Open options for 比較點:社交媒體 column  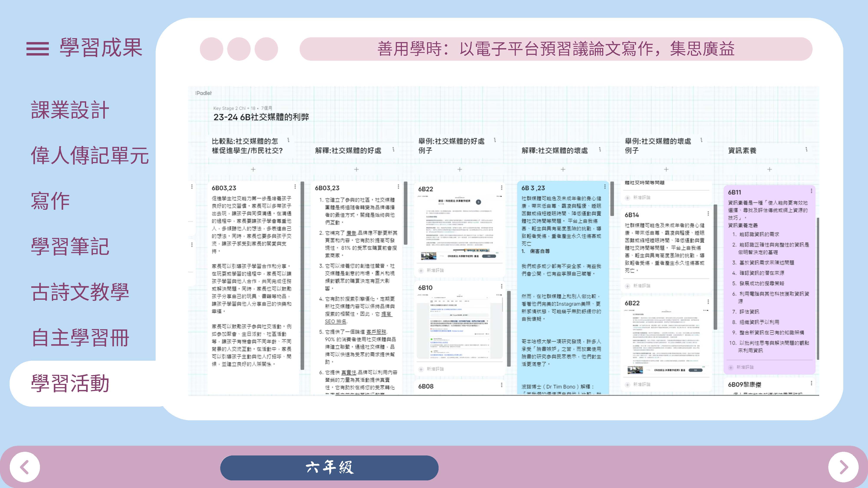tap(288, 140)
